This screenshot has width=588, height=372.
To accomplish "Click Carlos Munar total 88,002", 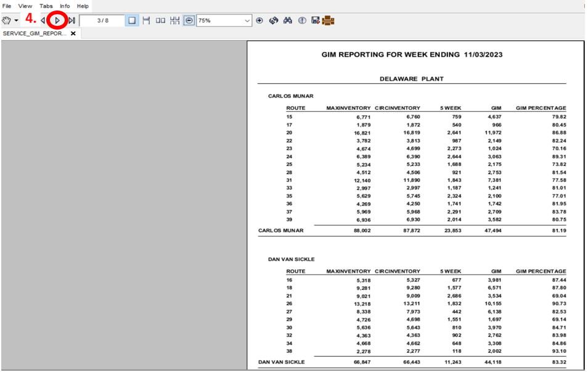I will (x=362, y=231).
